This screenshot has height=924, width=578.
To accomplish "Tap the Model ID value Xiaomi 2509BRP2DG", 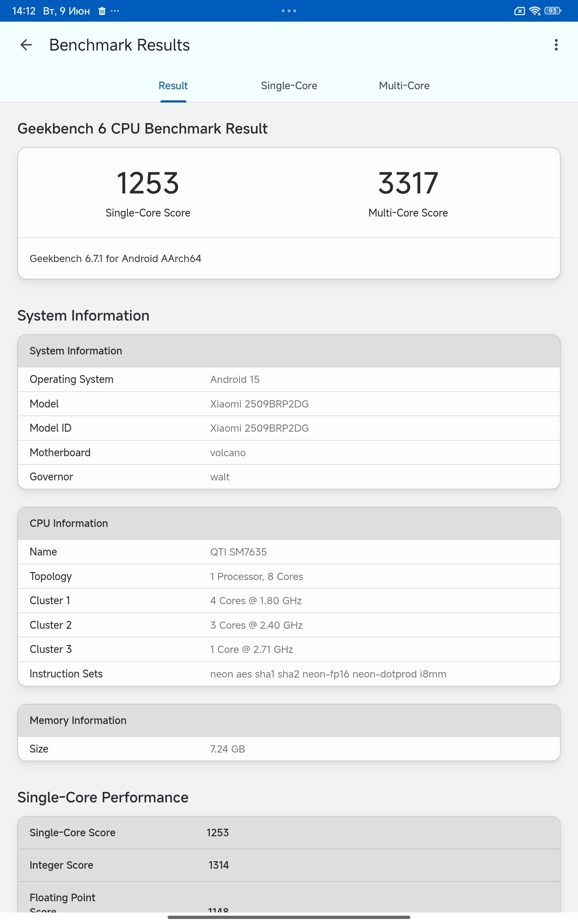I will tap(260, 428).
